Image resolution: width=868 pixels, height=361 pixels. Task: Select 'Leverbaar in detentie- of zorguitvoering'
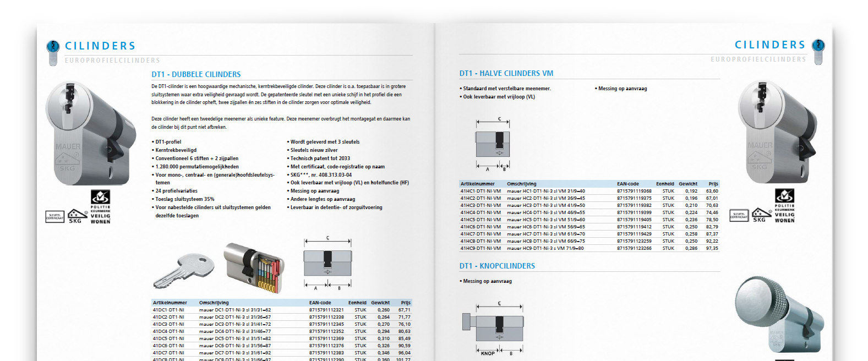point(334,207)
